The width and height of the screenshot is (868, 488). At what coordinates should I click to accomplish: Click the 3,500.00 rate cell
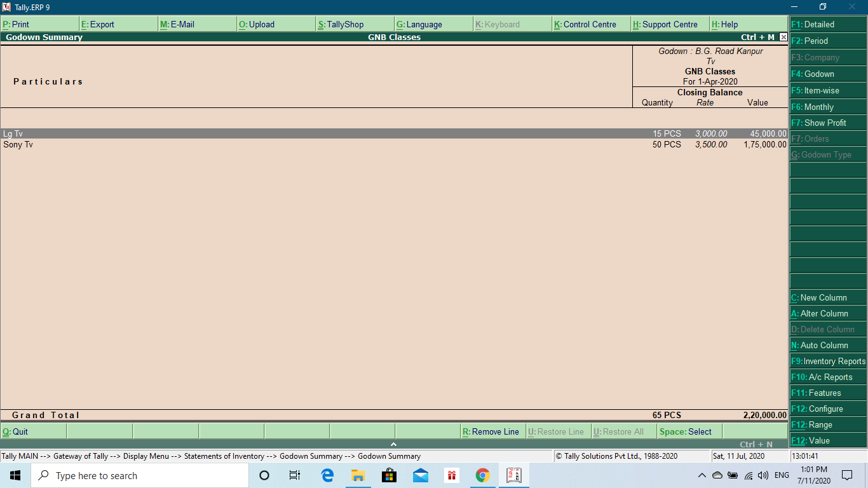coord(711,144)
